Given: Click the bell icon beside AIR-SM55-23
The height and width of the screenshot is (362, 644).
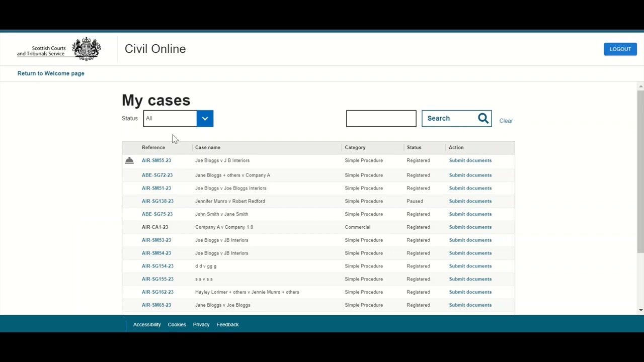Looking at the screenshot, I should (x=129, y=160).
